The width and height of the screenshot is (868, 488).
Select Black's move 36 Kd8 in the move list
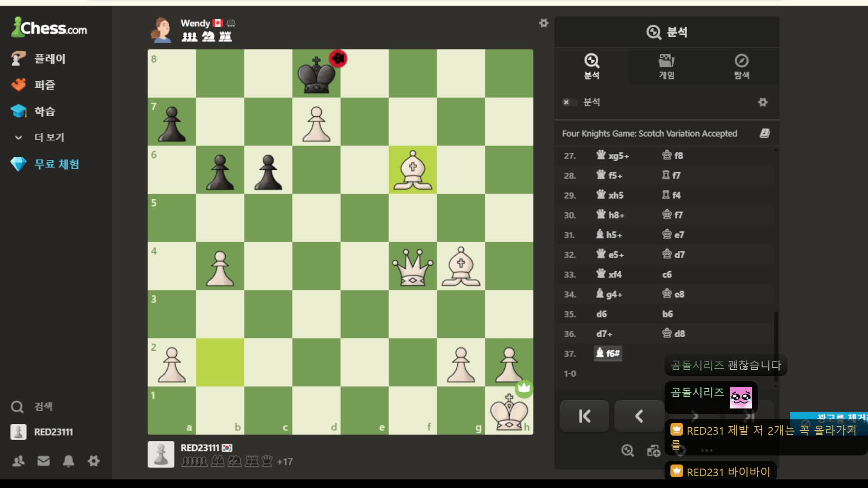(x=674, y=334)
